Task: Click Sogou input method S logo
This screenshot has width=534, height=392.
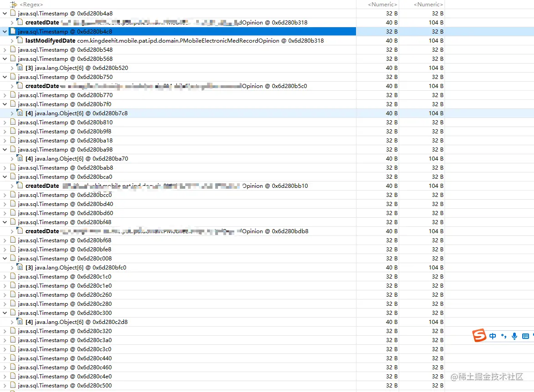Action: point(479,336)
